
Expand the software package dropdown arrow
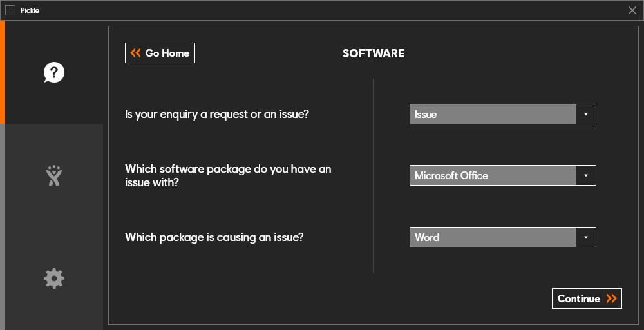(x=586, y=175)
